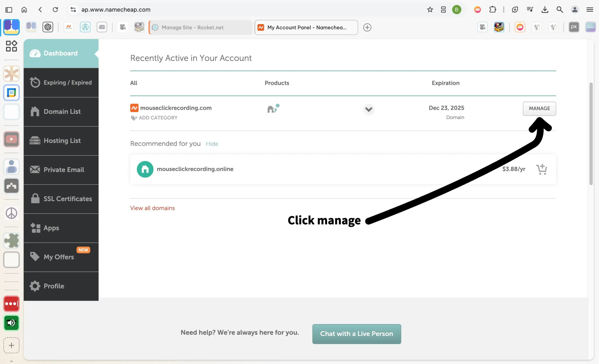Open the Profile settings gear
Viewport: 599px width, 364px height.
click(35, 286)
